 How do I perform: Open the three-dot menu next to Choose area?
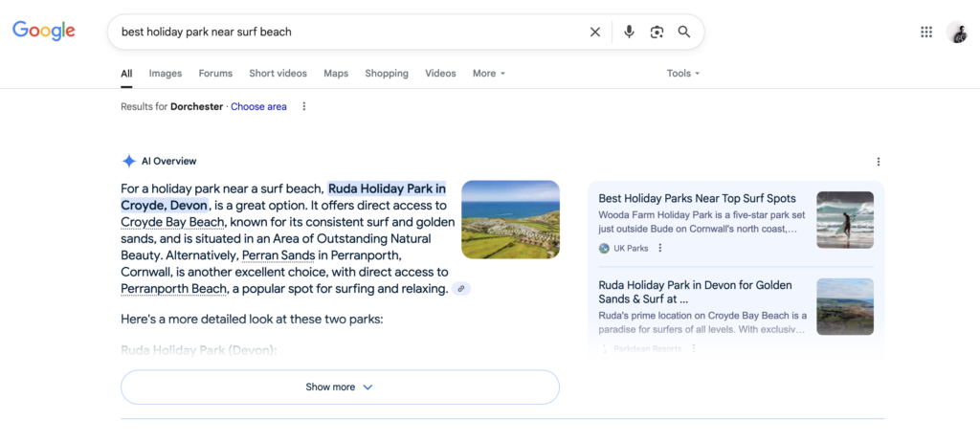tap(304, 106)
